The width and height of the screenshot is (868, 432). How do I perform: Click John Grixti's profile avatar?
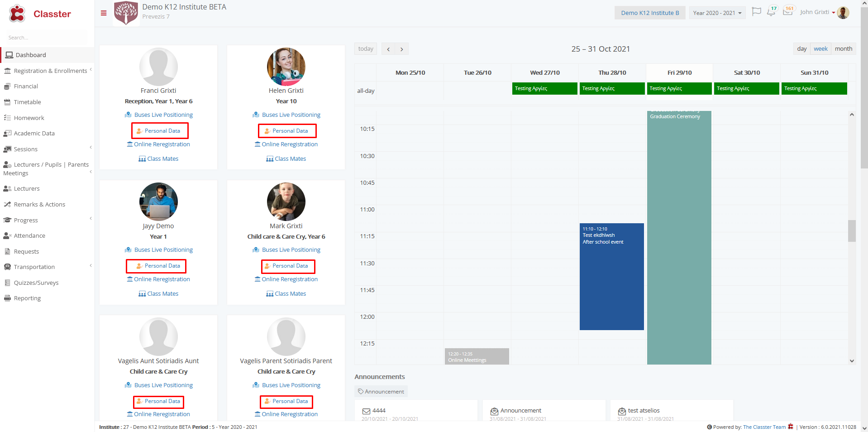(843, 13)
